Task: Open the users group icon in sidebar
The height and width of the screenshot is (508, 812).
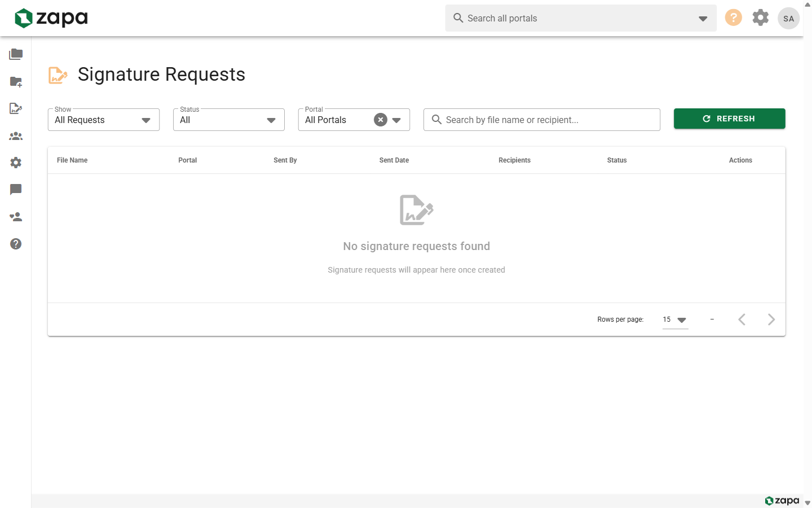Action: click(x=16, y=136)
